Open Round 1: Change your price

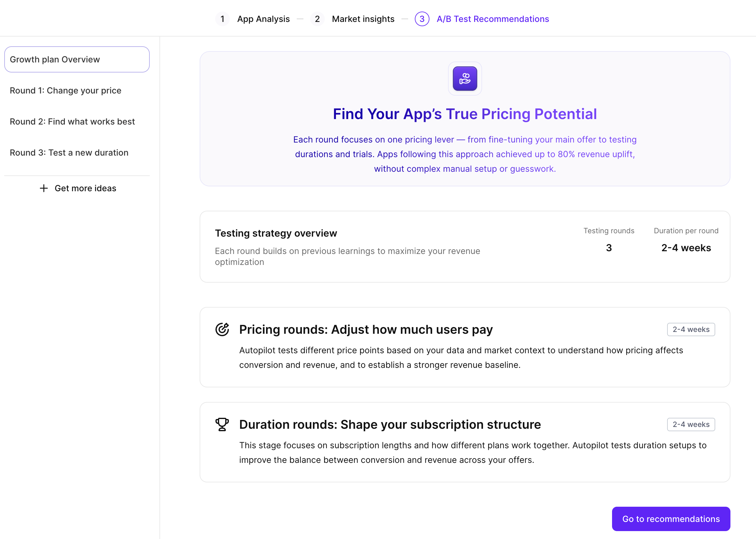pos(65,90)
